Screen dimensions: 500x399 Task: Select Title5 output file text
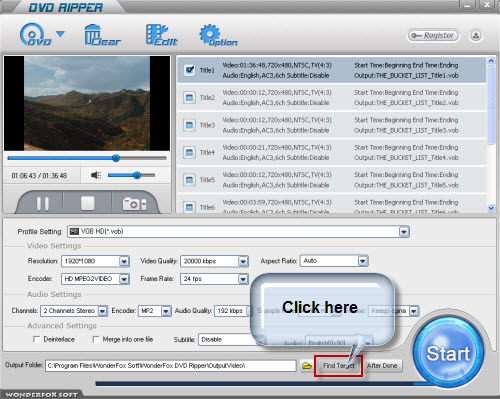click(x=406, y=185)
